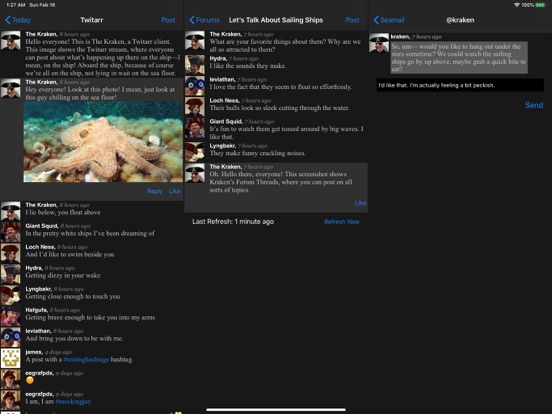
Task: Tap the smiley emoji tweet by eegrafpdx
Action: click(92, 380)
